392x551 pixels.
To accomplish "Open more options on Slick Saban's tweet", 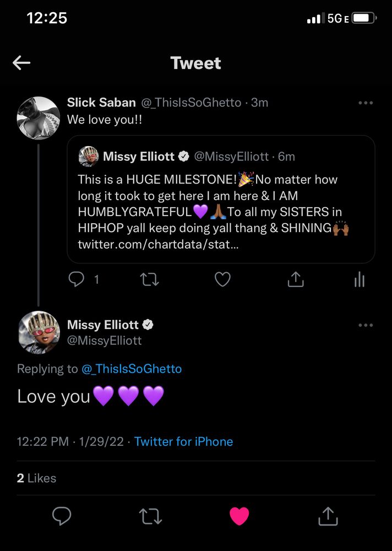I will point(366,102).
